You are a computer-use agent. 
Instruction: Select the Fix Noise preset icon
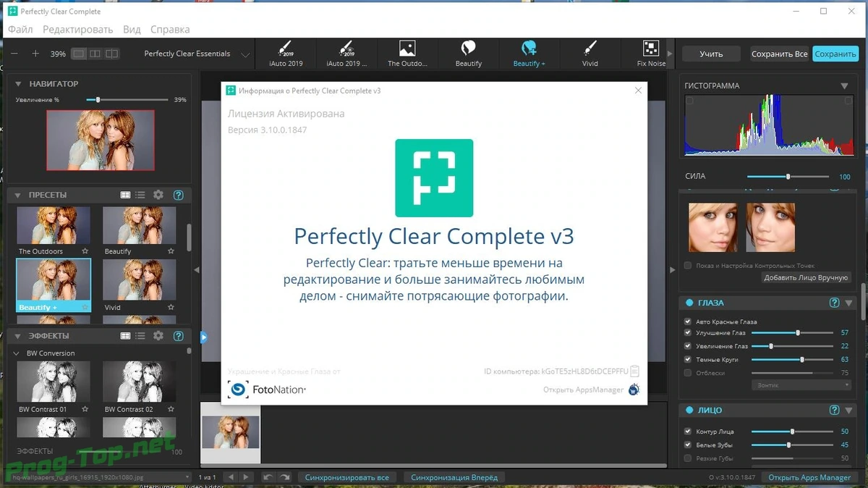651,54
